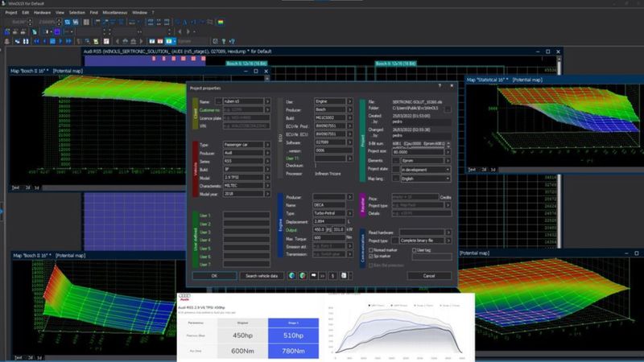Viewport: 644px width, 362px height.
Task: Tick the User tag checkbox
Action: pyautogui.click(x=415, y=249)
